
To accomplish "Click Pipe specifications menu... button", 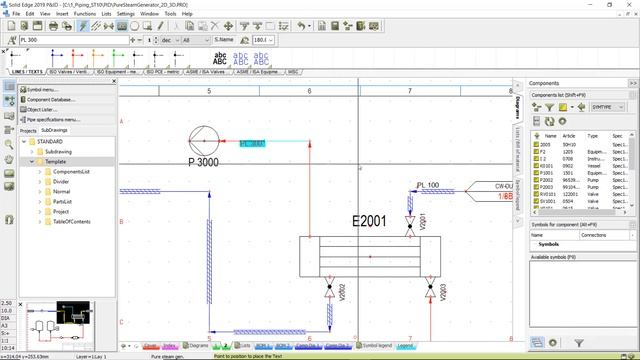I will point(67,120).
